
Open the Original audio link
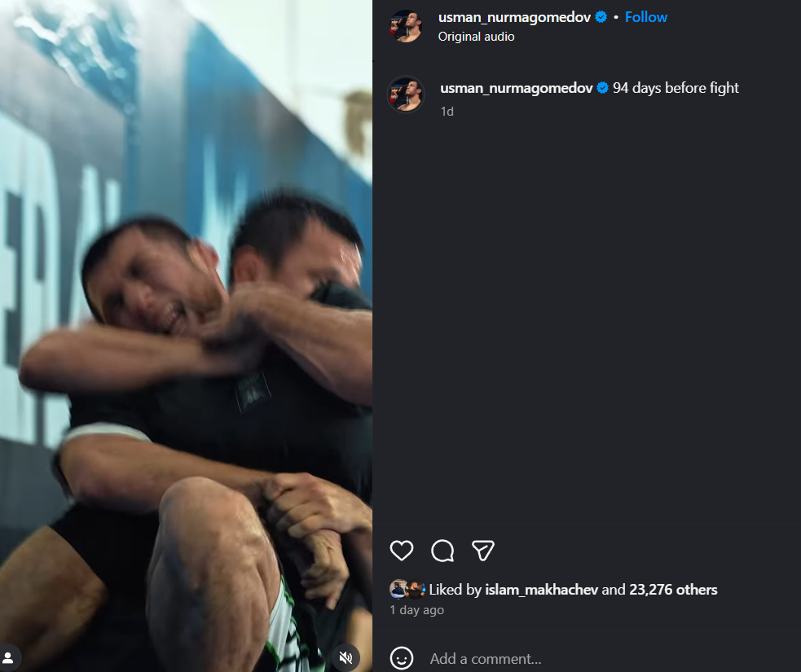tap(476, 37)
